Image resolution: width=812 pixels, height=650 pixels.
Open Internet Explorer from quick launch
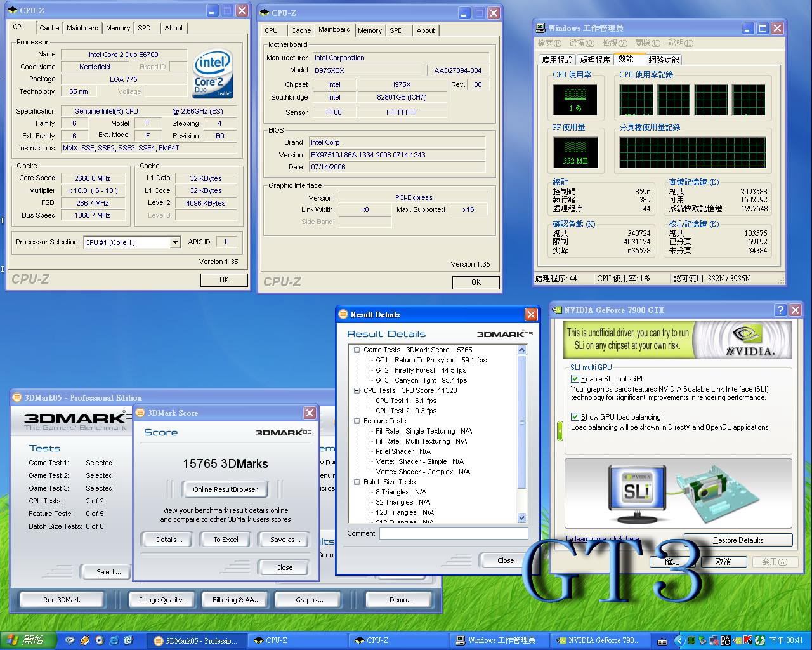point(114,640)
